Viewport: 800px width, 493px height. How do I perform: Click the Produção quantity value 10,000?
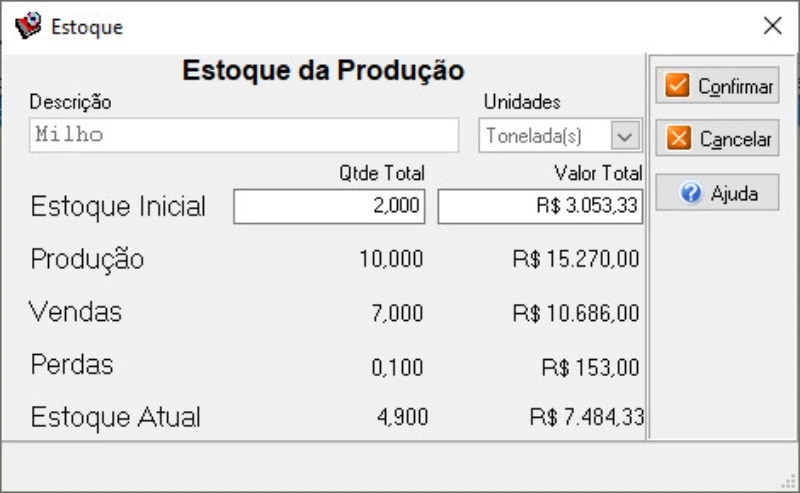pyautogui.click(x=391, y=259)
